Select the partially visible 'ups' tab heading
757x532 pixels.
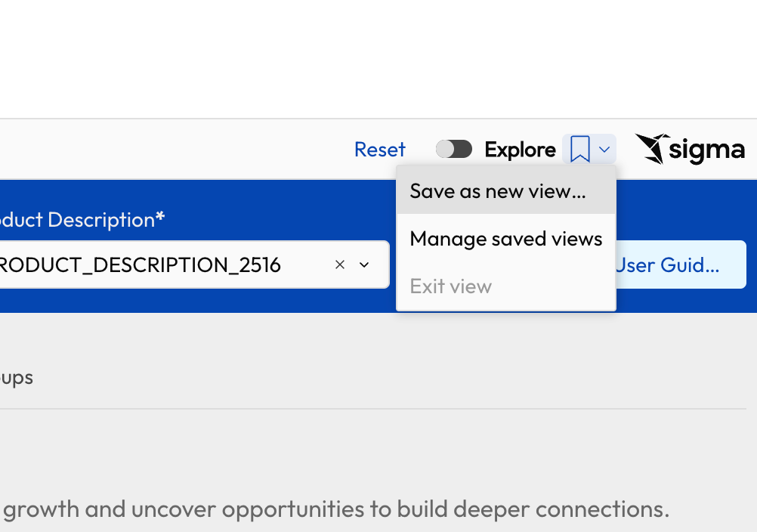pos(17,378)
